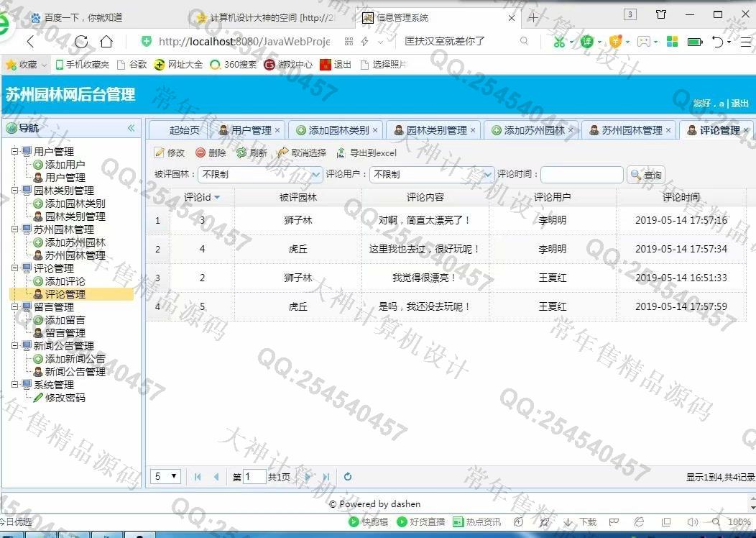Open the 评论用户 filter dropdown
756x538 pixels.
coord(487,175)
